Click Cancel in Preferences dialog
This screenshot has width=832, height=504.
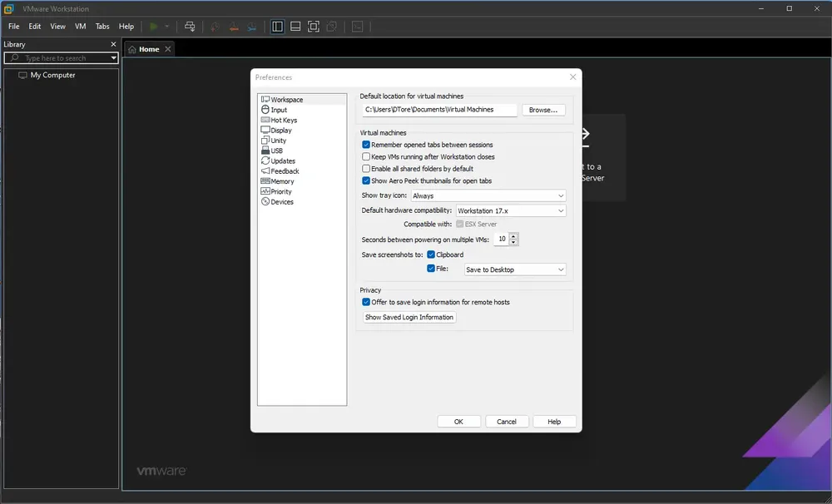506,422
